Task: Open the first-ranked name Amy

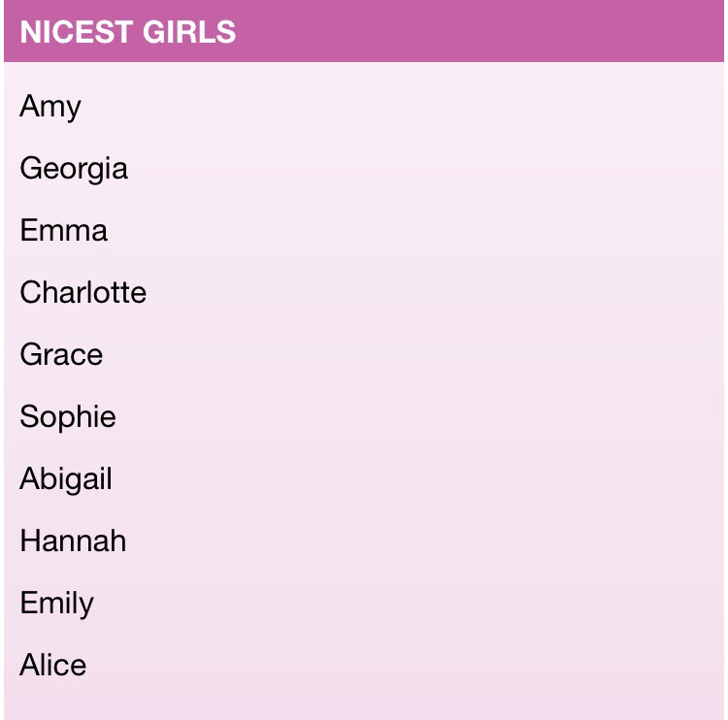Action: [x=50, y=107]
